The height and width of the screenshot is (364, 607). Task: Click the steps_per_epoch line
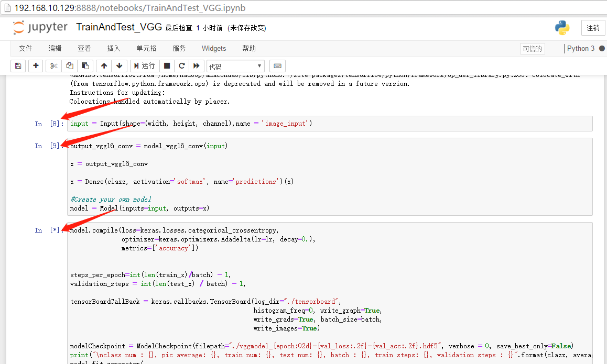point(150,274)
